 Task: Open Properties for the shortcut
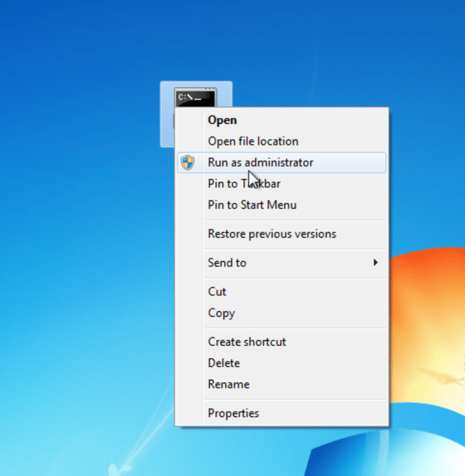click(233, 413)
